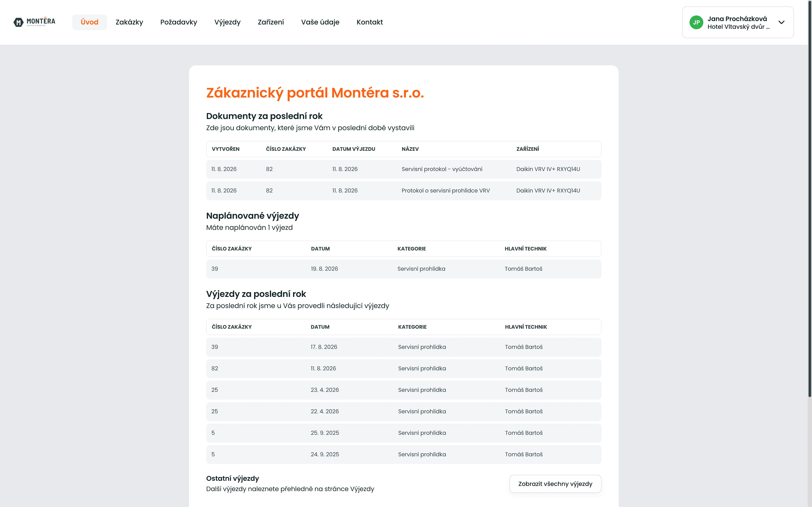Click the Datum výjezdu column header
Viewport: 812px width, 507px height.
pos(354,149)
